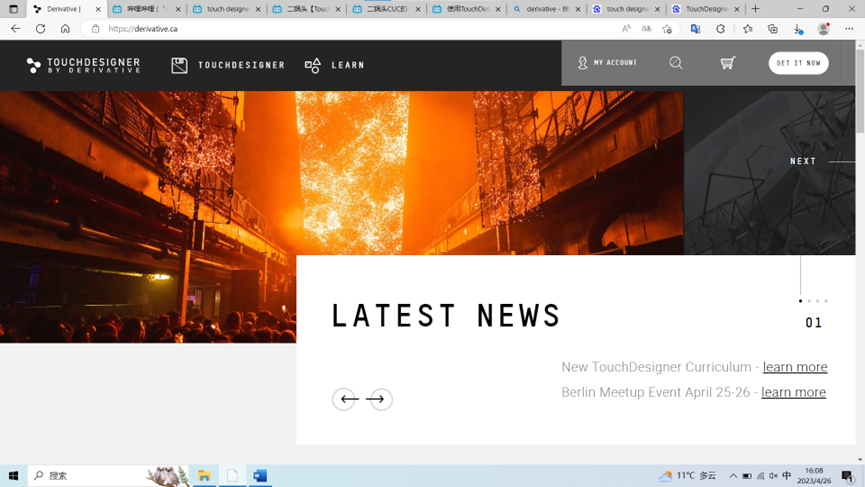Click the network icon in the tray
This screenshot has height=487, width=865.
pos(760,475)
